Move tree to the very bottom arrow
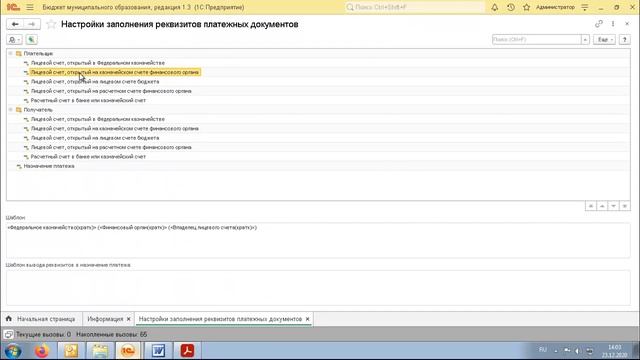640x360 pixels. point(625,206)
